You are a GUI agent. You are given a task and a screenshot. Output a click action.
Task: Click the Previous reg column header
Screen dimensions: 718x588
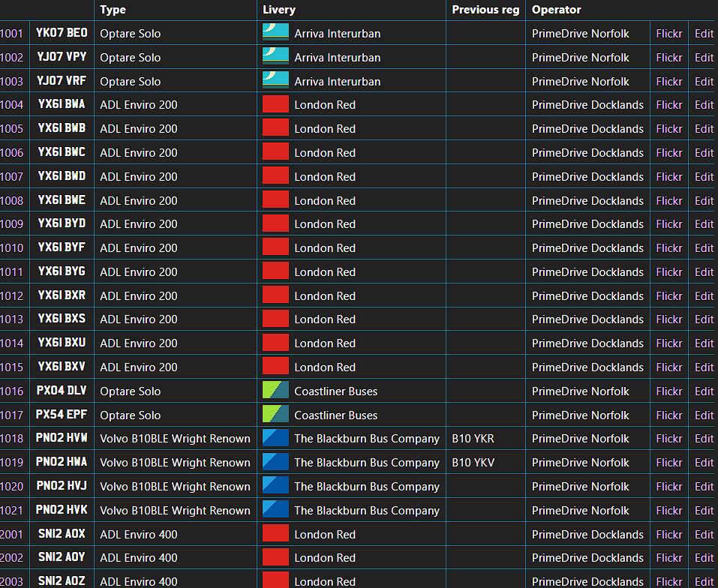pos(485,10)
